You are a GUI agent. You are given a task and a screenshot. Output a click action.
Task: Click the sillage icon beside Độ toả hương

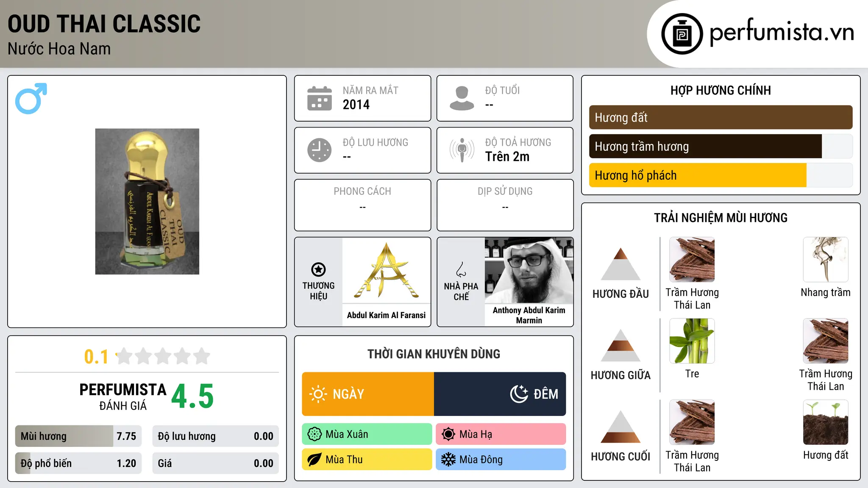[462, 150]
